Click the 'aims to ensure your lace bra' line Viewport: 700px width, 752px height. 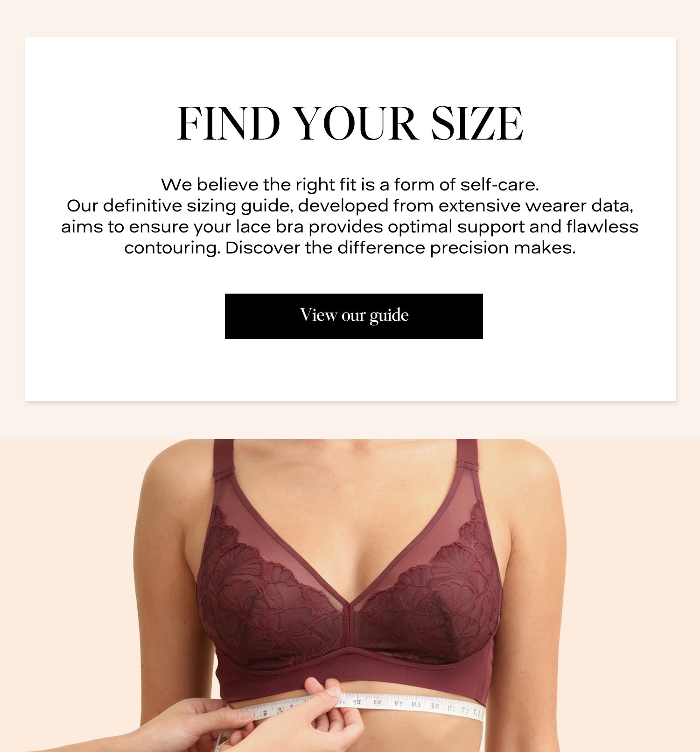click(350, 227)
